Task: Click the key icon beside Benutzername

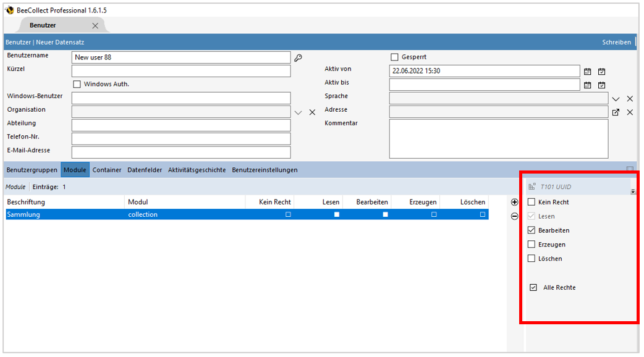Action: pos(298,57)
